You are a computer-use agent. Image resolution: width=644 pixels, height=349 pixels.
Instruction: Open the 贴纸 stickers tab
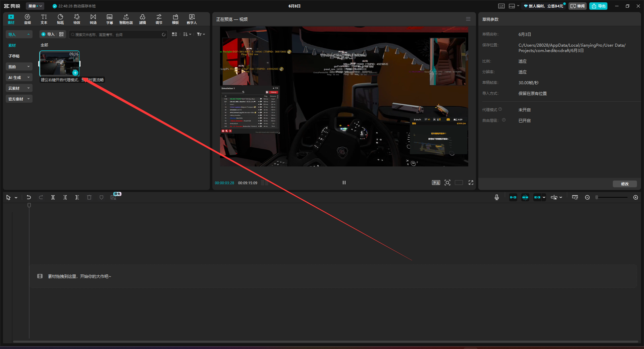click(x=60, y=19)
